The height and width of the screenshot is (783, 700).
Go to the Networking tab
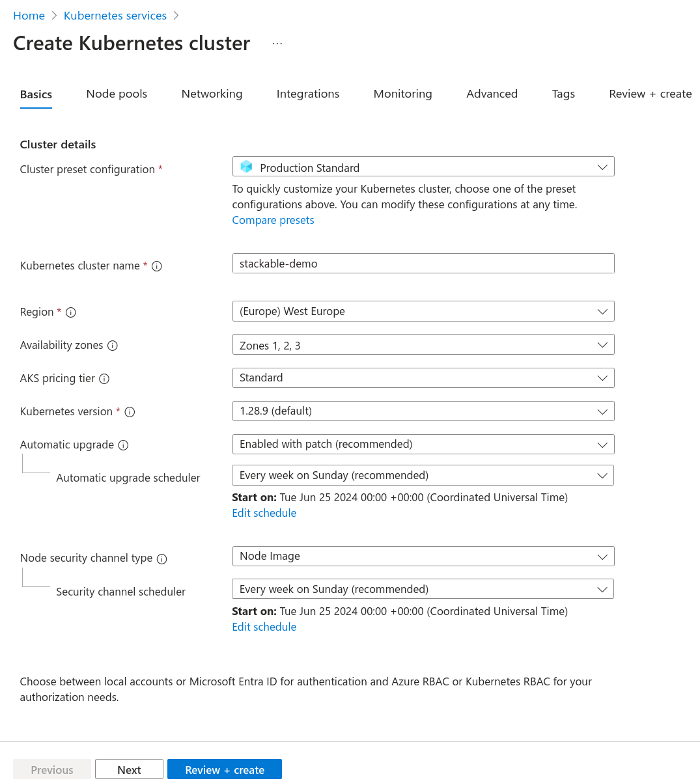212,94
